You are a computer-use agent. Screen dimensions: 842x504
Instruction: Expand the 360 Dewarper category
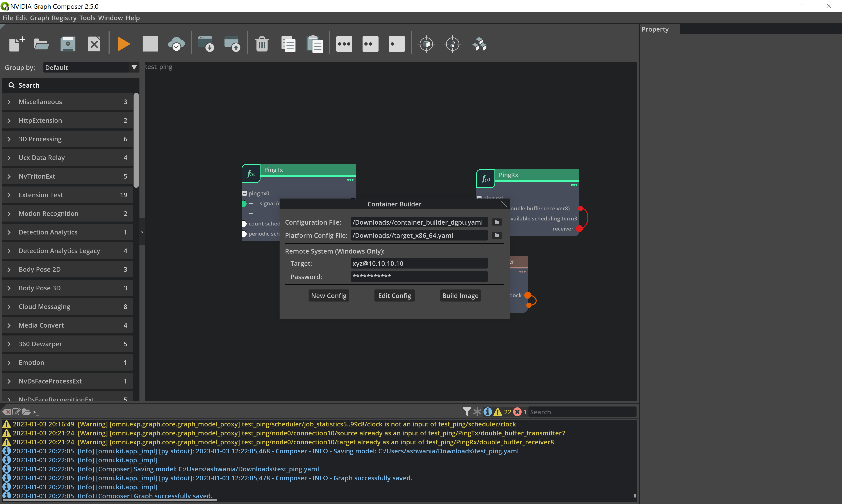click(9, 344)
